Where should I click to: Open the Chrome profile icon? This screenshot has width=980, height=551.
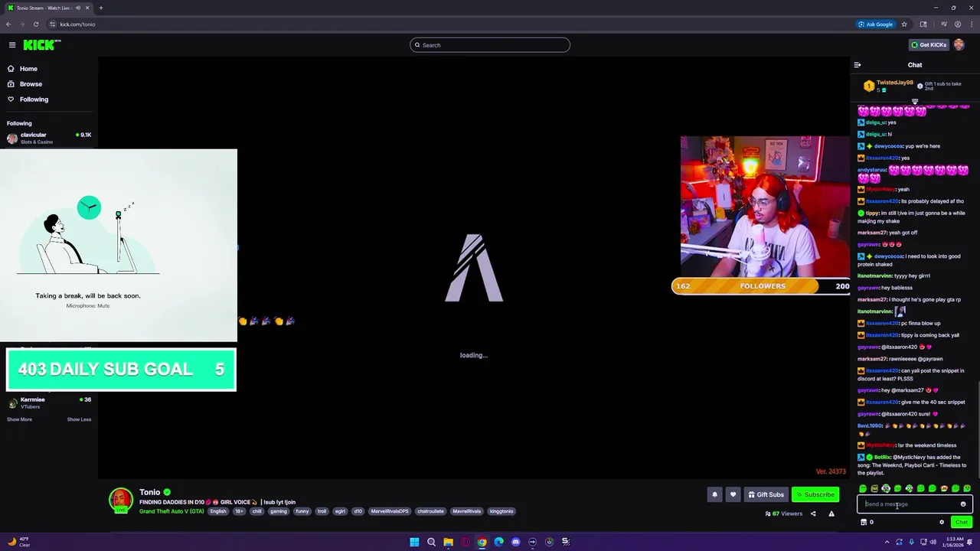[958, 24]
